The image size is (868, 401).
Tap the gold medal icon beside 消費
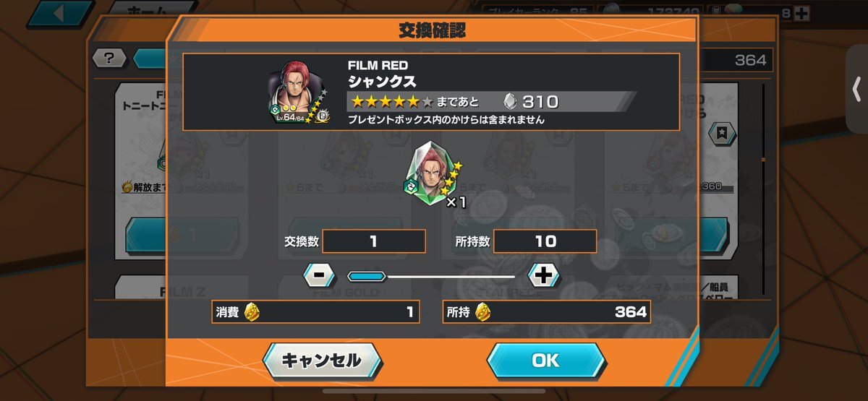(x=252, y=312)
